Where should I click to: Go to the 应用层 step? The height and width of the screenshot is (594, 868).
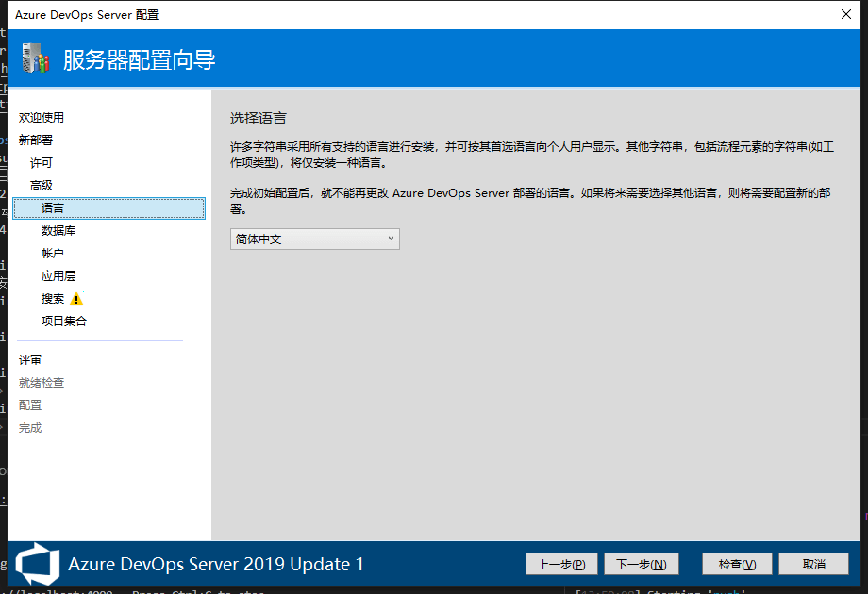(58, 276)
